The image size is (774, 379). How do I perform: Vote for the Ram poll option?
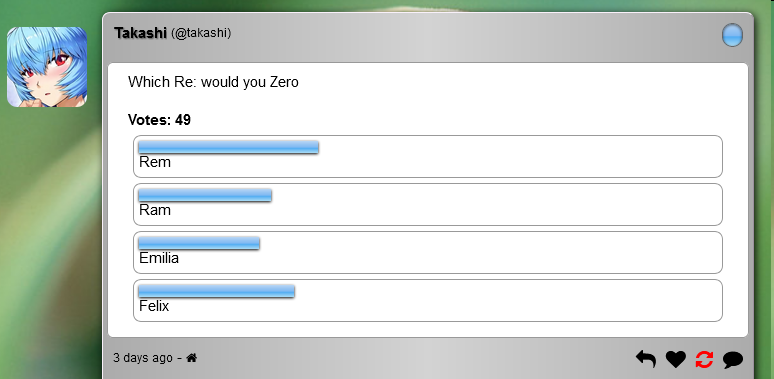point(427,204)
